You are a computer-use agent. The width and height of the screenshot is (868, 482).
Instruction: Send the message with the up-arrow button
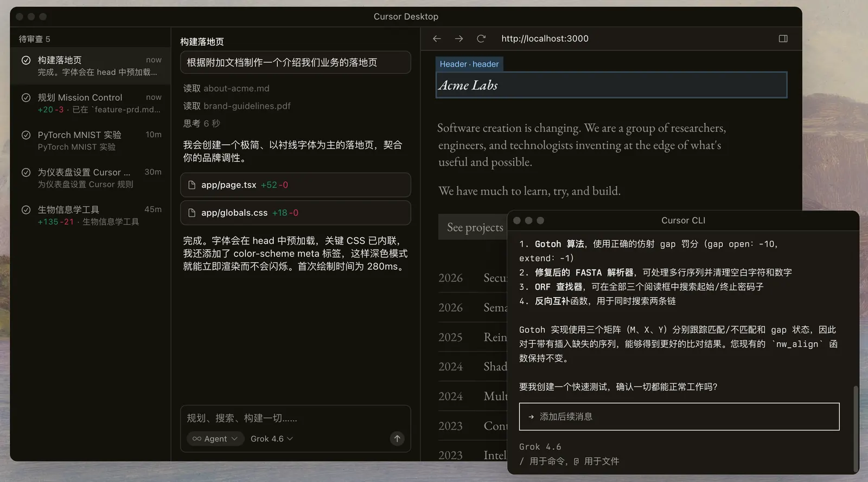pos(397,439)
